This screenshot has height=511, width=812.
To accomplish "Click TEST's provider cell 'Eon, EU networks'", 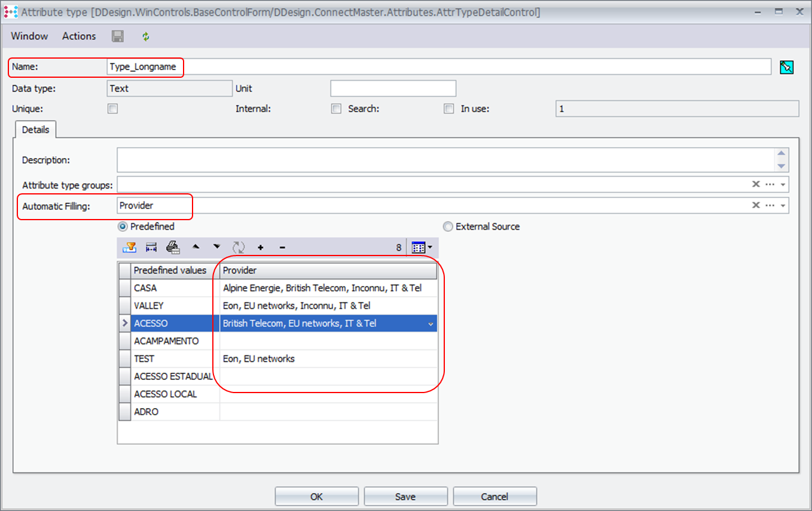I will (328, 359).
